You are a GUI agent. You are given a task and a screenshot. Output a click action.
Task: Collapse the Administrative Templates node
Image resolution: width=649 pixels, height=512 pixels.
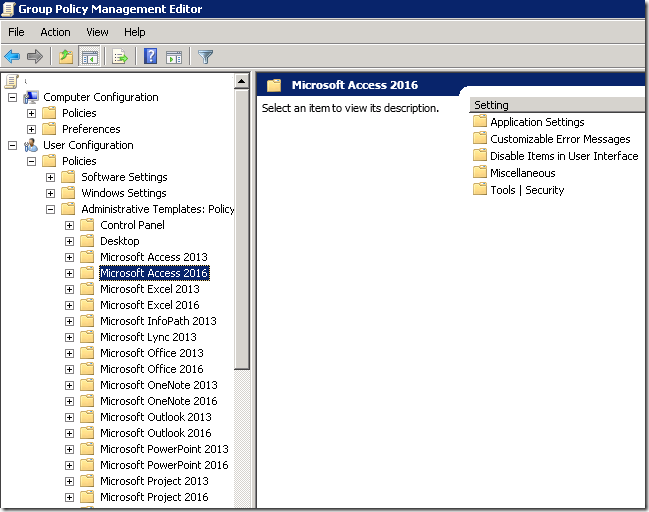click(50, 209)
